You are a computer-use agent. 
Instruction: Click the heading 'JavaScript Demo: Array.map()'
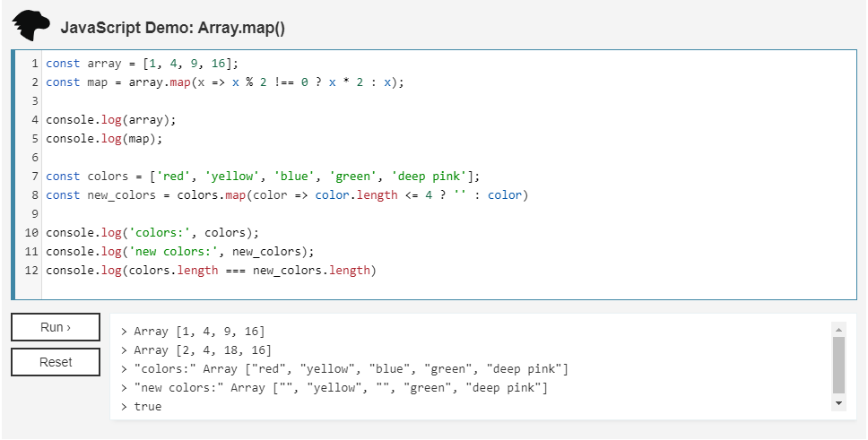(173, 28)
